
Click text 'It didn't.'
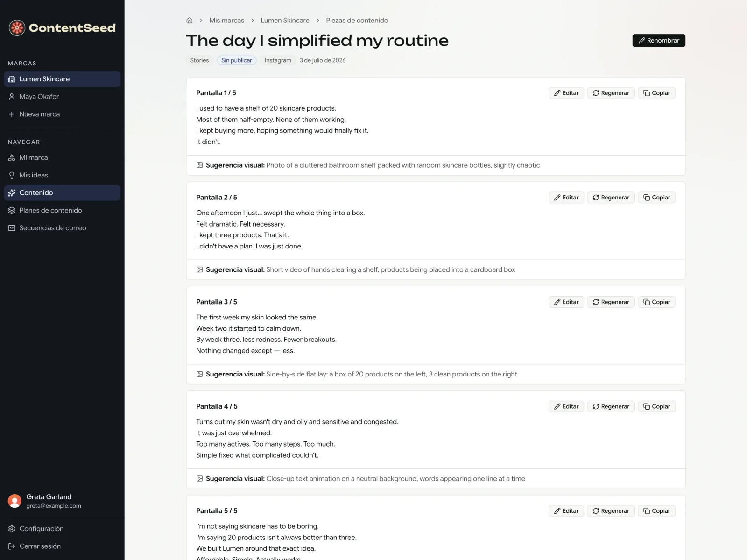pyautogui.click(x=208, y=142)
